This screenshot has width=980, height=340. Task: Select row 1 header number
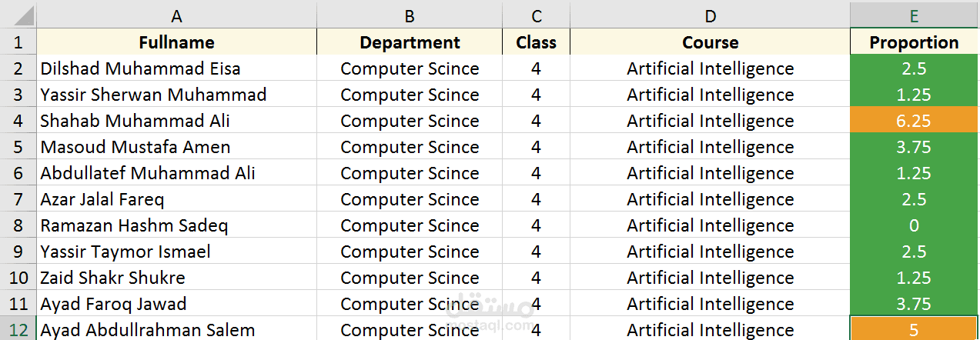coord(18,42)
